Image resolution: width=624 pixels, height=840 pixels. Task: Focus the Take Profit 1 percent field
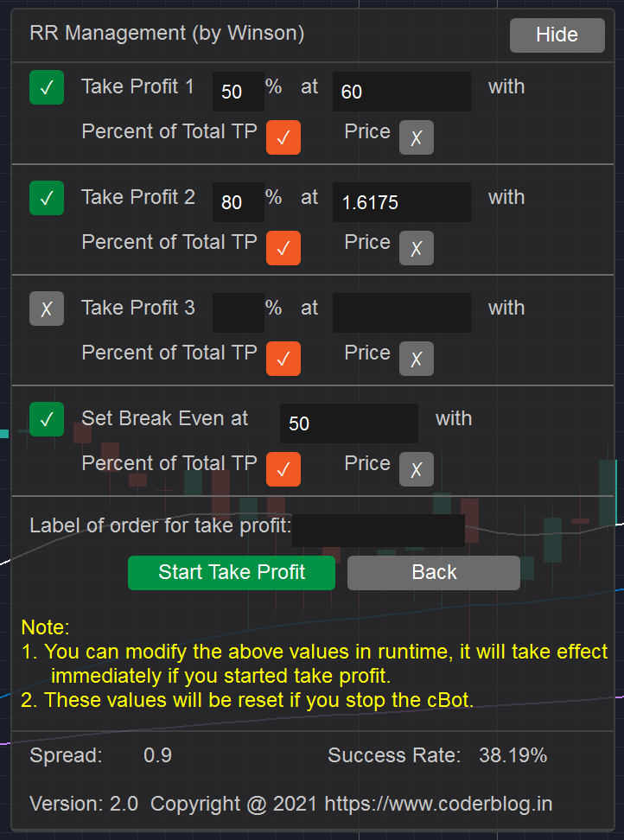click(239, 92)
